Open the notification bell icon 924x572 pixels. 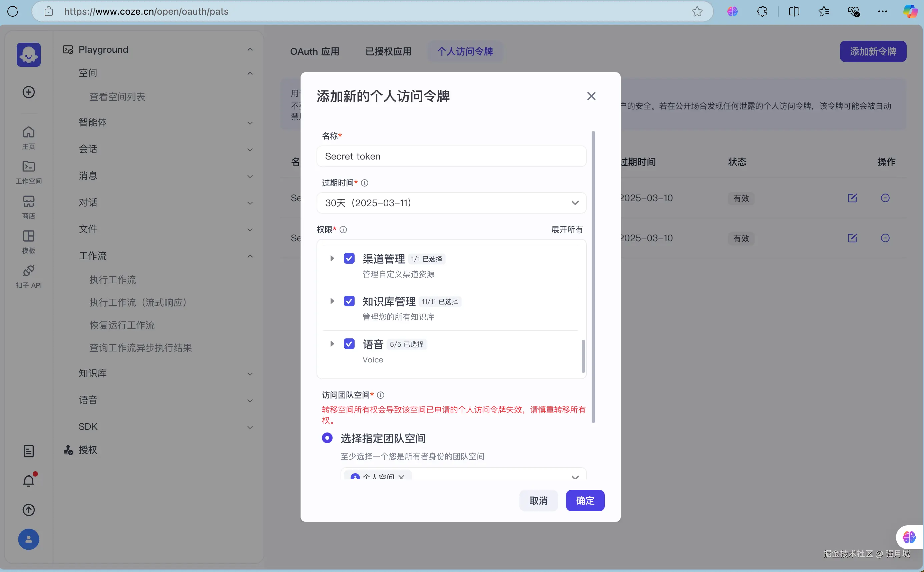[28, 481]
